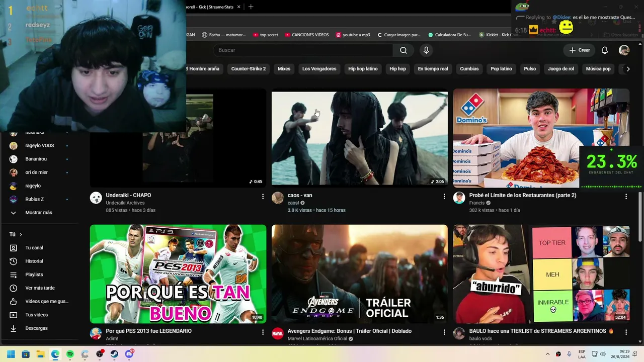
Task: Open options menu for caos - van
Action: (444, 196)
